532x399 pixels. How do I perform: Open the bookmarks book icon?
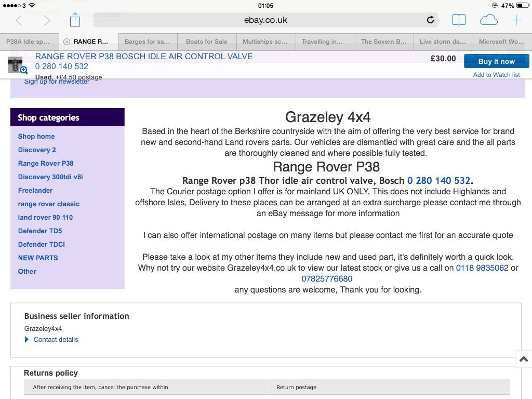coord(459,20)
